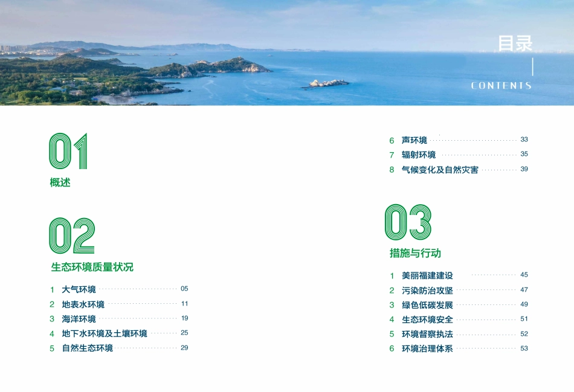Open the 海洋环境 entry
The height and width of the screenshot is (392, 574).
(79, 319)
